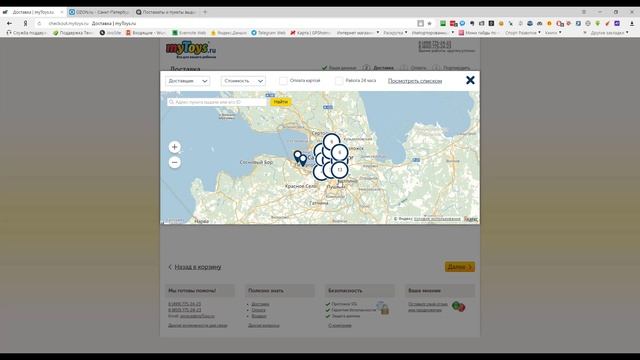
Task: Enable the Работа 24 часа checkbox
Action: click(x=339, y=81)
